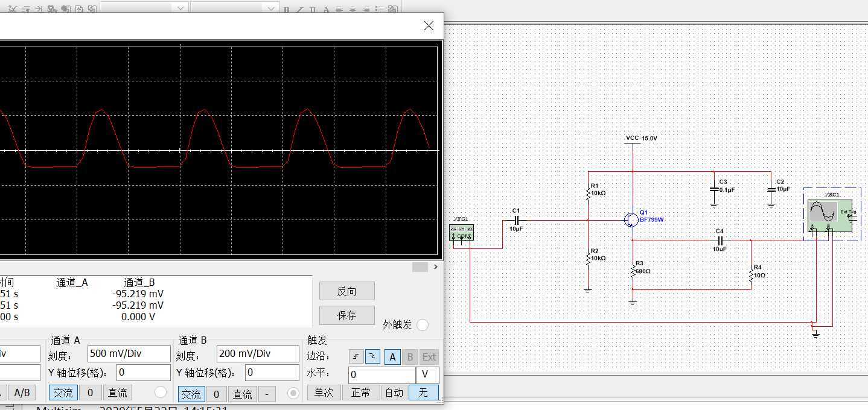
Task: Select 正常 trigger mode
Action: pos(360,393)
